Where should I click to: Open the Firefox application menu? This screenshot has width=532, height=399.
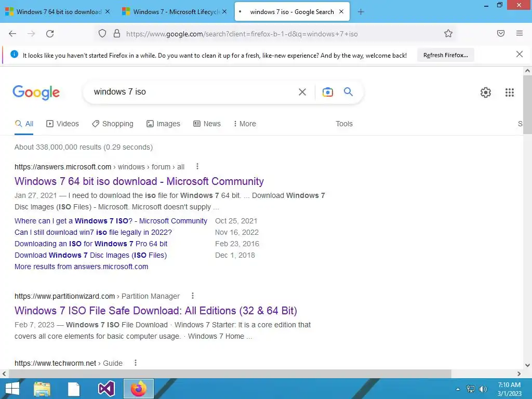click(x=519, y=33)
